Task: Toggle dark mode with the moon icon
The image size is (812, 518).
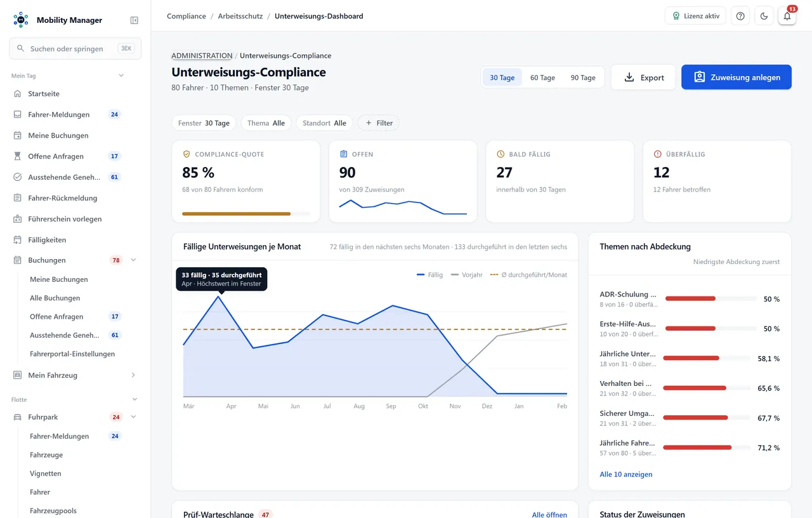Action: (x=764, y=16)
